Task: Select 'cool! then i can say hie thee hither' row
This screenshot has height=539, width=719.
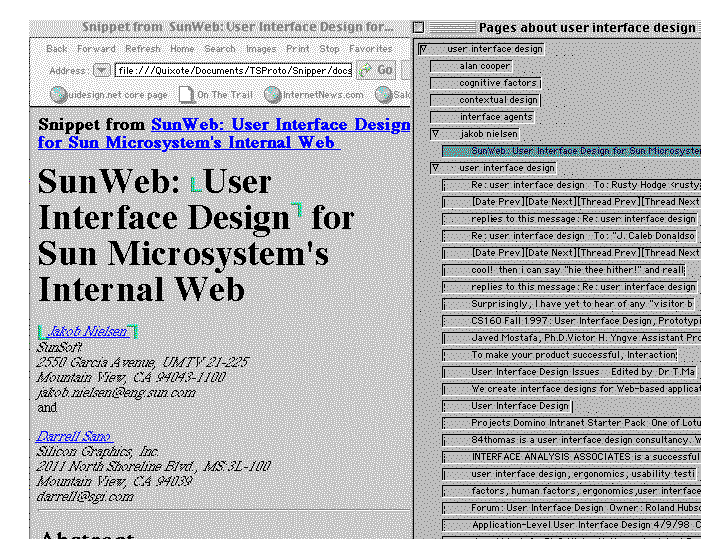Action: point(564,270)
